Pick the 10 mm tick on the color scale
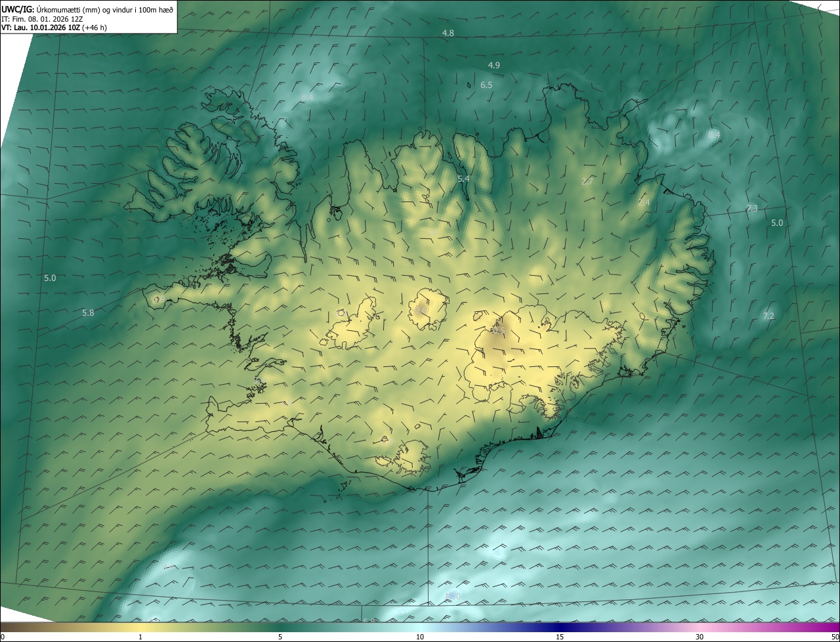The height and width of the screenshot is (642, 840). [x=420, y=637]
